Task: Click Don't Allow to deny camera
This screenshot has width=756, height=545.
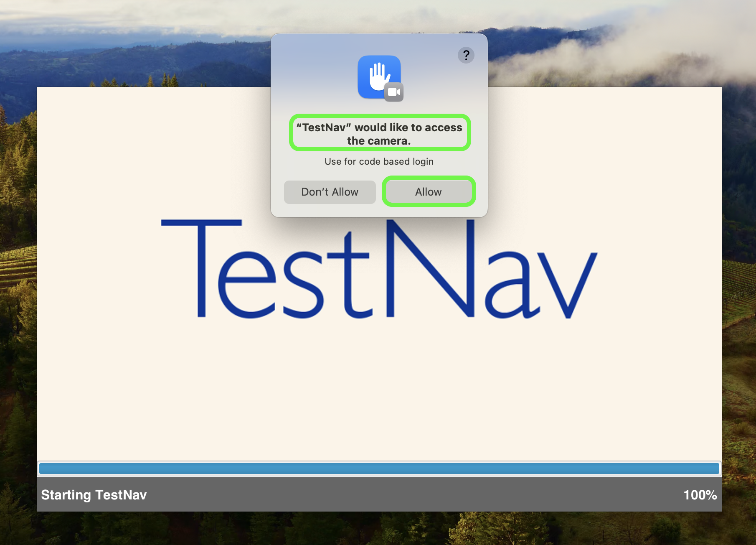Action: point(330,192)
